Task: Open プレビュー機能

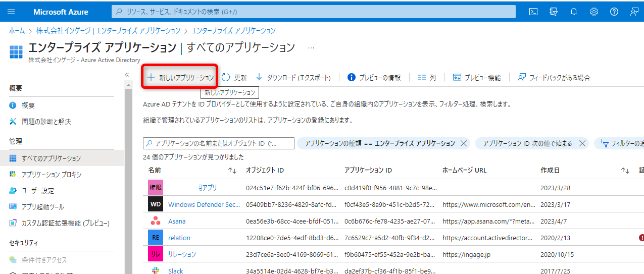Action: (477, 78)
